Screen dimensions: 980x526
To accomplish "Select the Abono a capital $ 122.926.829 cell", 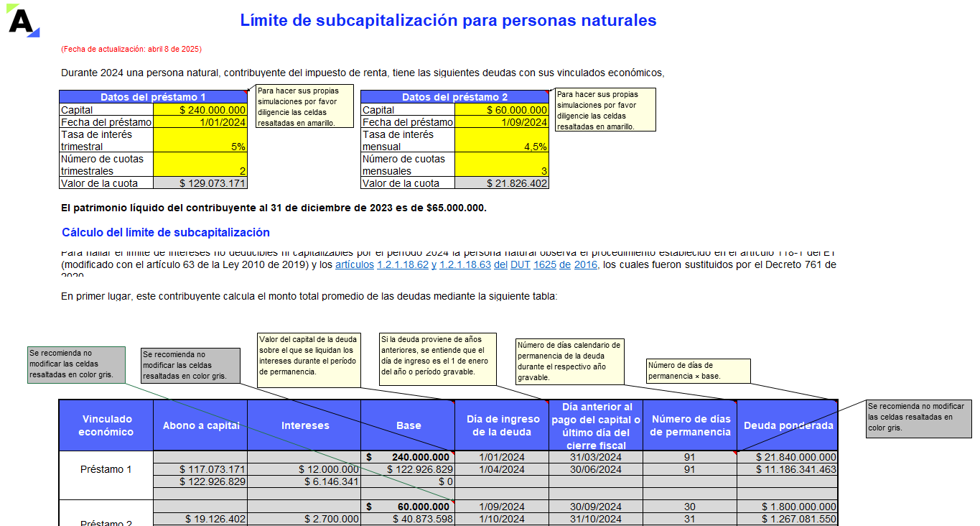I will point(200,481).
